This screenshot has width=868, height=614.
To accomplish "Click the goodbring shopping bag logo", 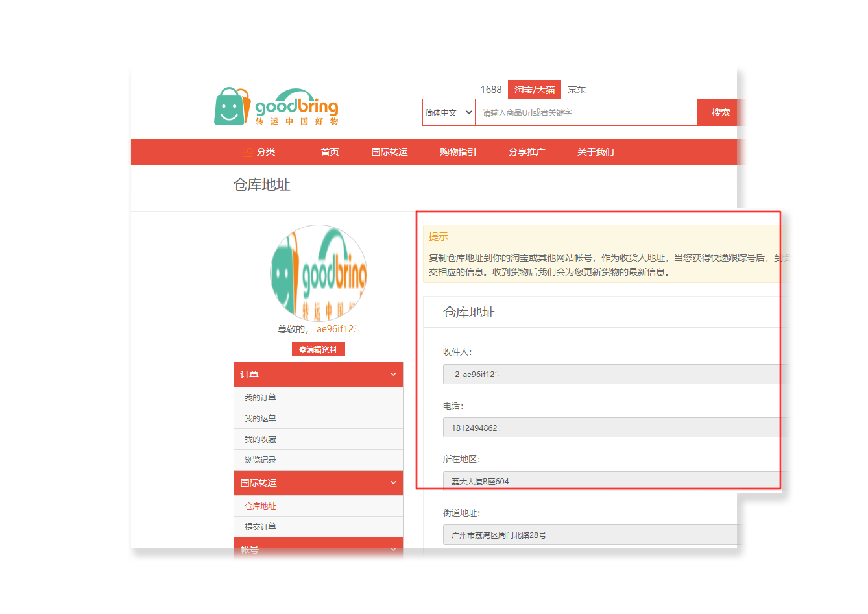I will click(x=276, y=107).
